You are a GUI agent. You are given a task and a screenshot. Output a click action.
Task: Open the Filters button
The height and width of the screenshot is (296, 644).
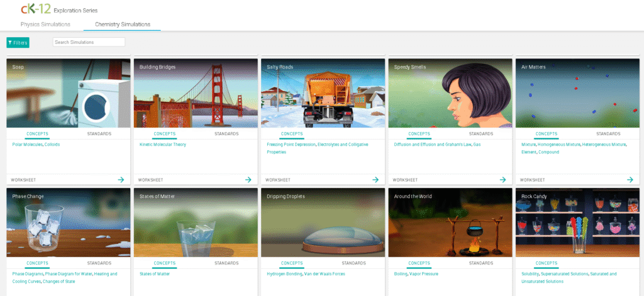point(18,43)
